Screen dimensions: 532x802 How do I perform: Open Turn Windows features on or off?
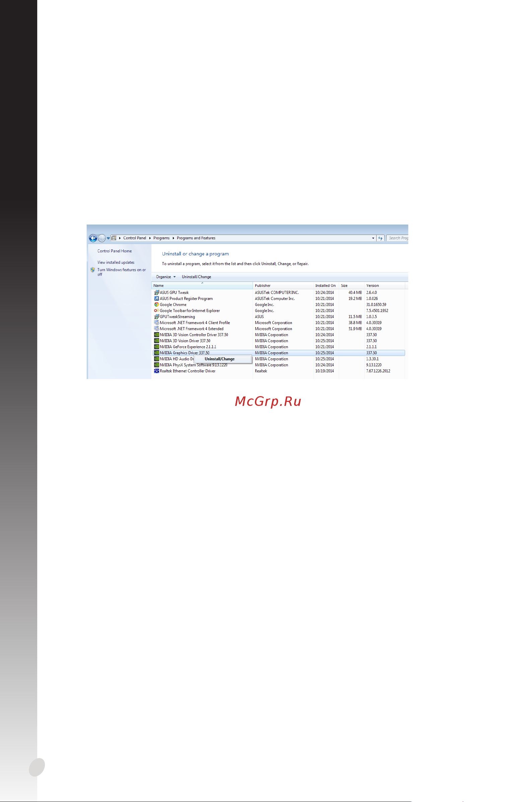pos(122,272)
